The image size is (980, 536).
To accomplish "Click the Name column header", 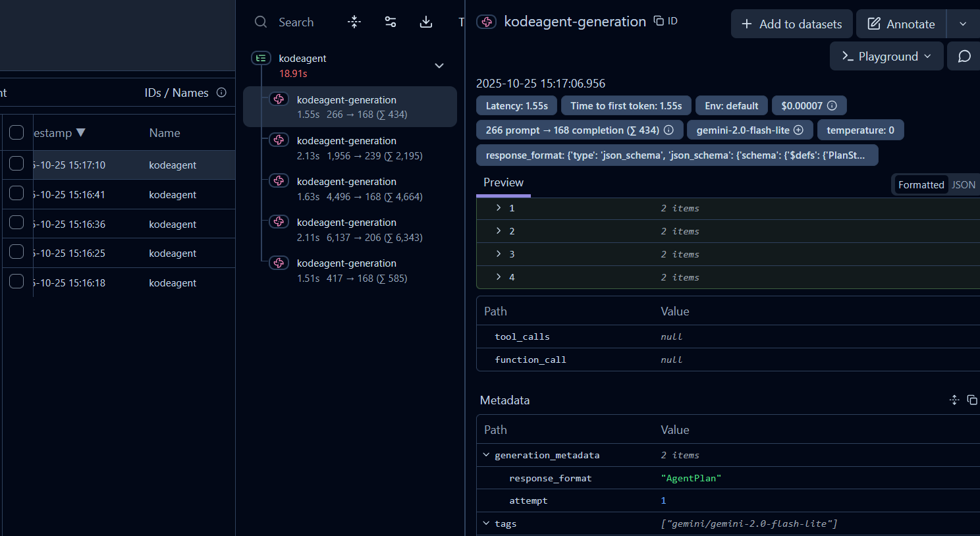I will coord(165,133).
